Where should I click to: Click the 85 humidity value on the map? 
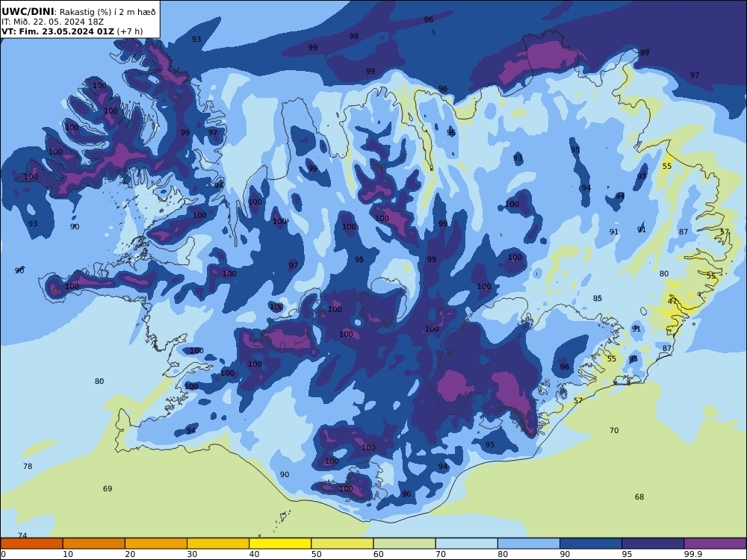(x=598, y=299)
